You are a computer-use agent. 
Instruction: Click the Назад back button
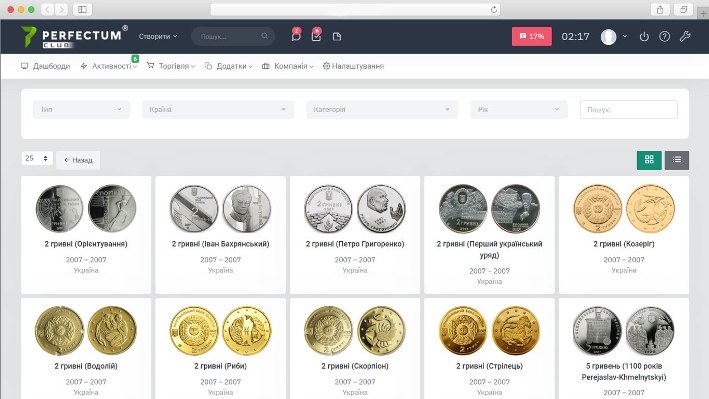pyautogui.click(x=78, y=160)
